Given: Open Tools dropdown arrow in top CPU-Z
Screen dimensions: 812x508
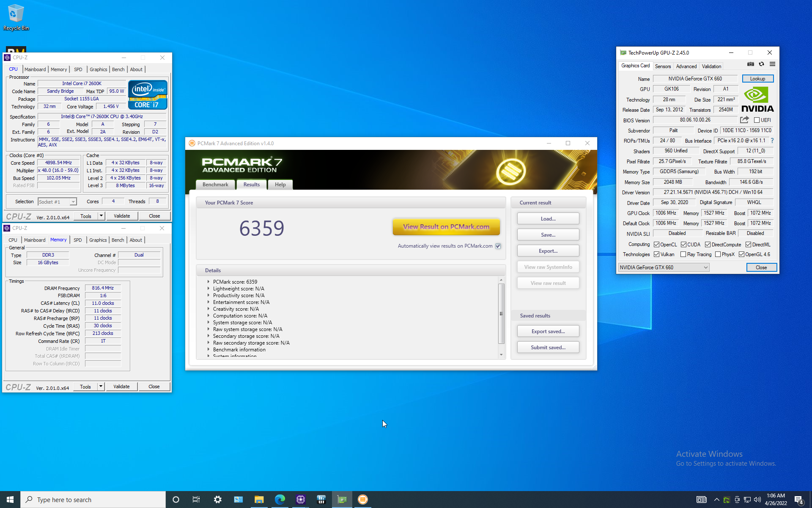Looking at the screenshot, I should (x=101, y=216).
